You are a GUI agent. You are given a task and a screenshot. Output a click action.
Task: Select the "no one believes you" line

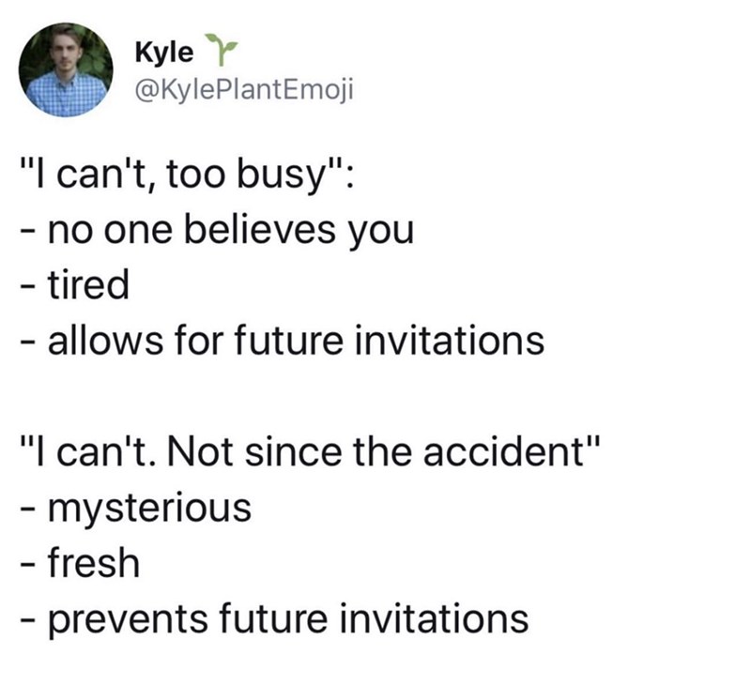[x=216, y=230]
